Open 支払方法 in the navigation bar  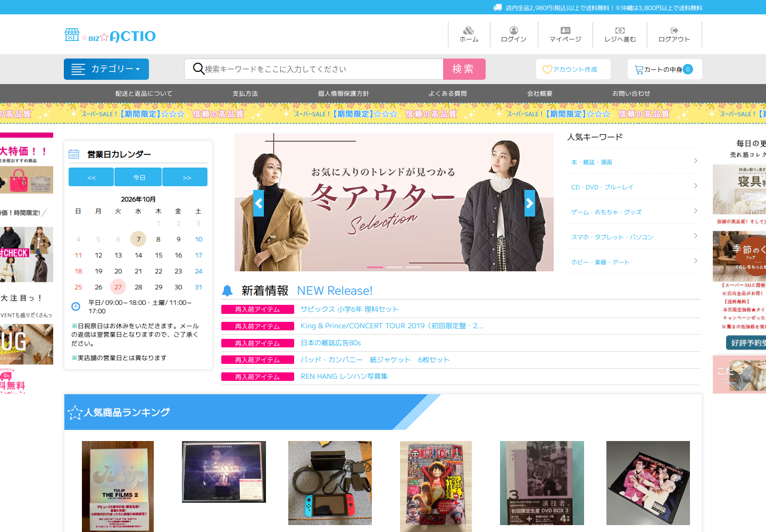pos(245,94)
